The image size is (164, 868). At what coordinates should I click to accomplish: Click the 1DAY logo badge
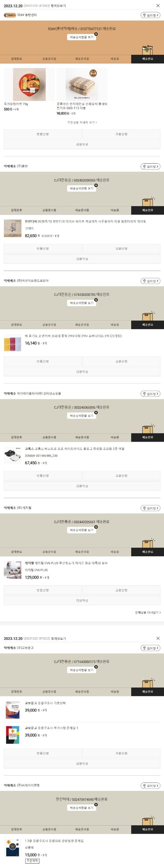[10, 15]
